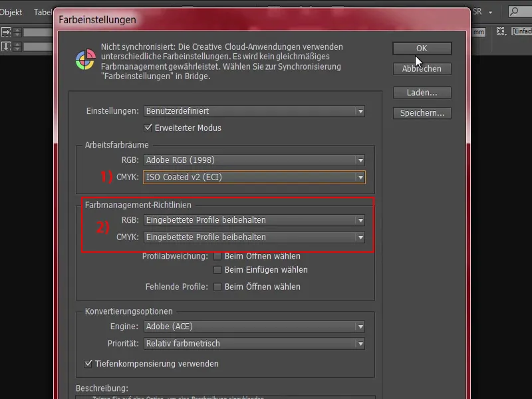
Task: Open the Priorität dropdown
Action: point(254,344)
